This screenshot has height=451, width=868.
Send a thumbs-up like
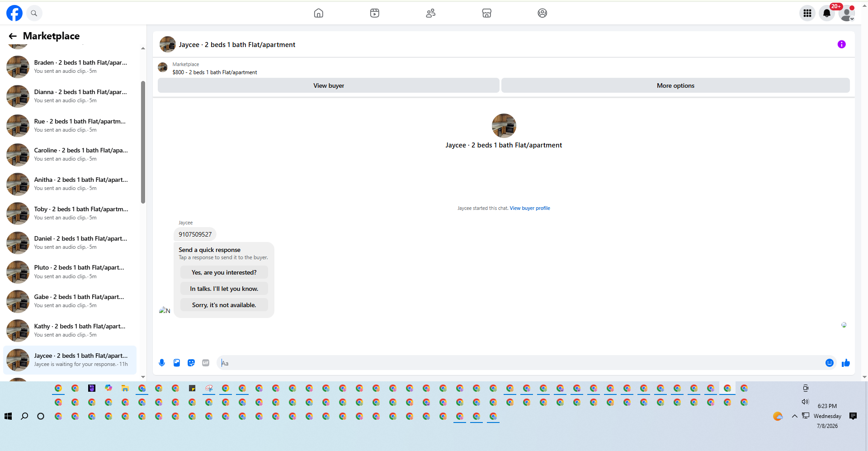pyautogui.click(x=846, y=363)
